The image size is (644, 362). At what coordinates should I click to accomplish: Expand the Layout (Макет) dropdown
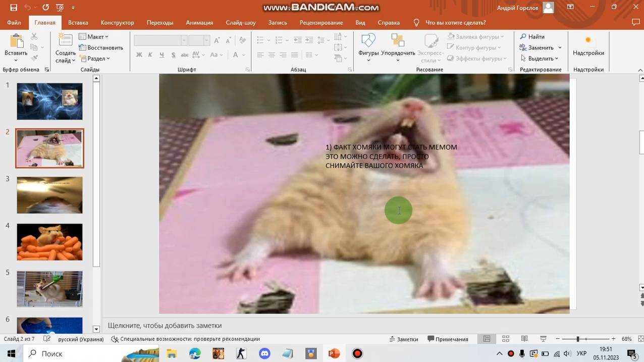[94, 37]
